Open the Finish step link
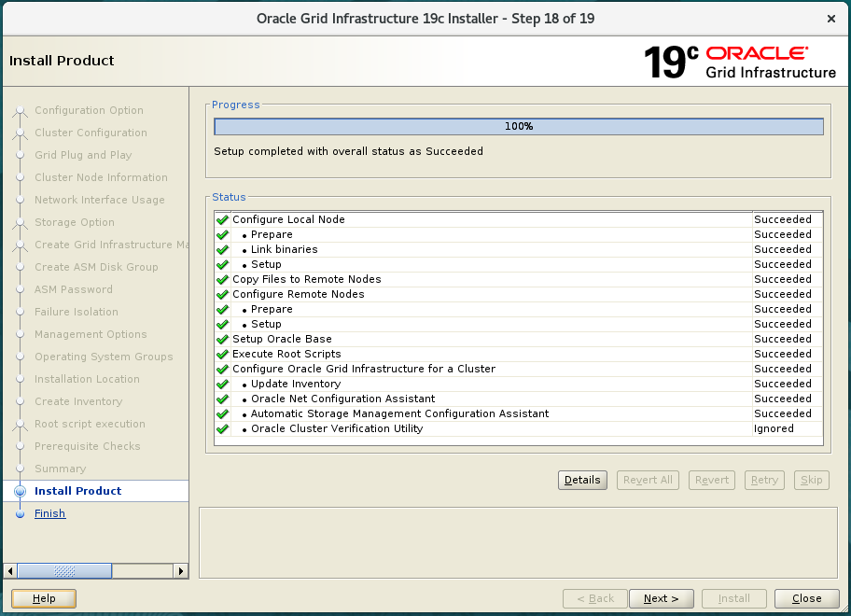 tap(50, 513)
